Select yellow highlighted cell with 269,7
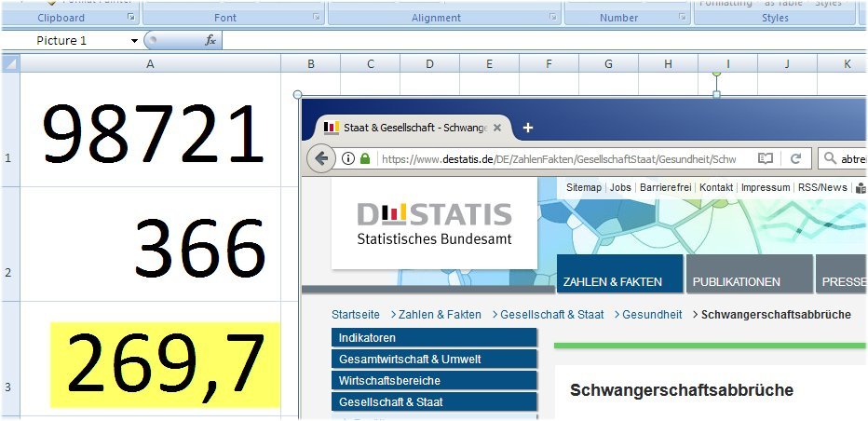Screen dimensions: 868x421 click(166, 364)
